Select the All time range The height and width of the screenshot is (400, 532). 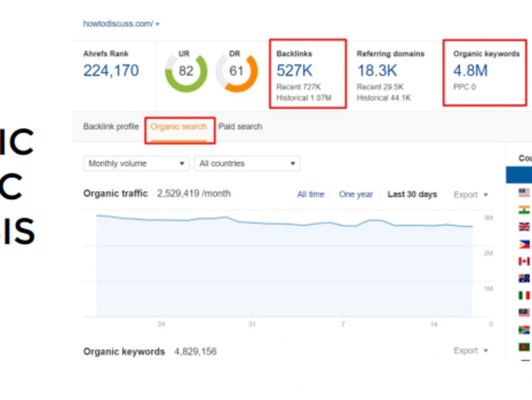point(311,194)
